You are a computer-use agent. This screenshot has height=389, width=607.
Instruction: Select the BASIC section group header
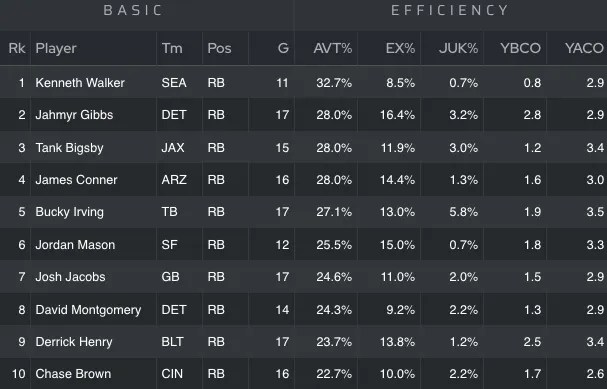coord(133,10)
